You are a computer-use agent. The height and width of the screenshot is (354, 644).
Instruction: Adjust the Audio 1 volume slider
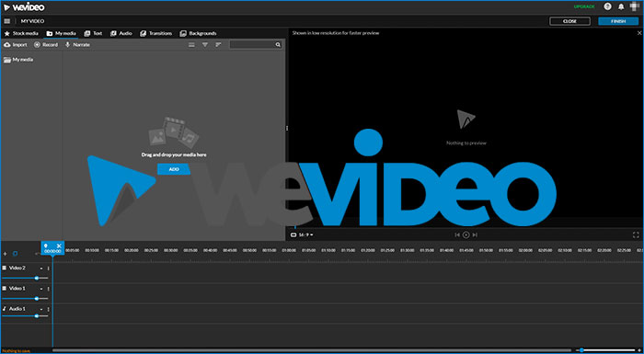point(25,315)
